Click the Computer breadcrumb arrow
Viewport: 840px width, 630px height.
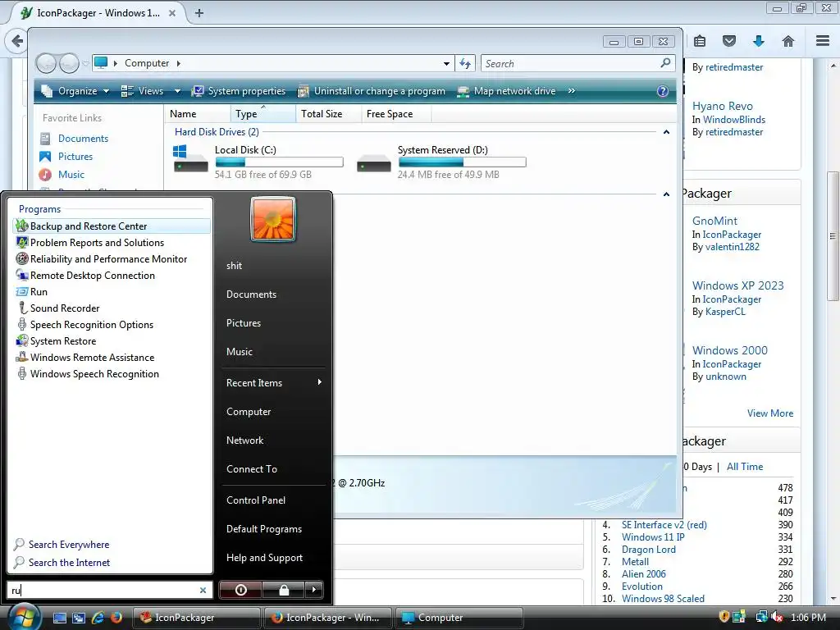click(x=178, y=63)
